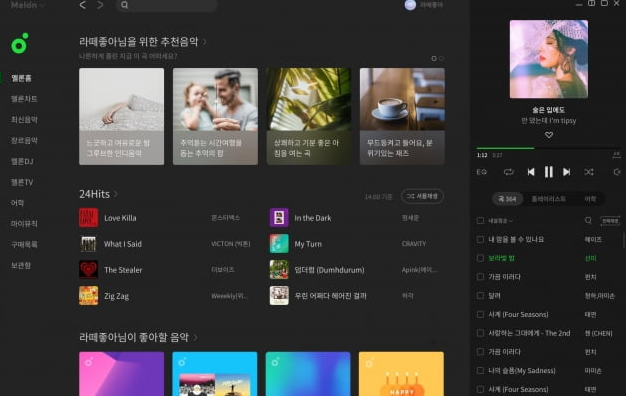Check the box for 달려
626x397 pixels.
(480, 296)
